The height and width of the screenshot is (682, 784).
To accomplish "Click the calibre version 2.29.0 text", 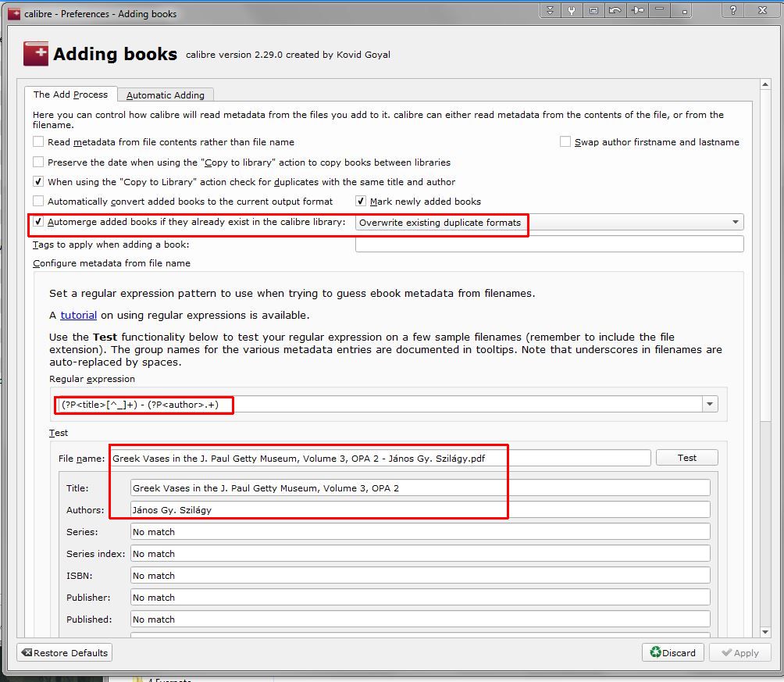I will pos(288,55).
